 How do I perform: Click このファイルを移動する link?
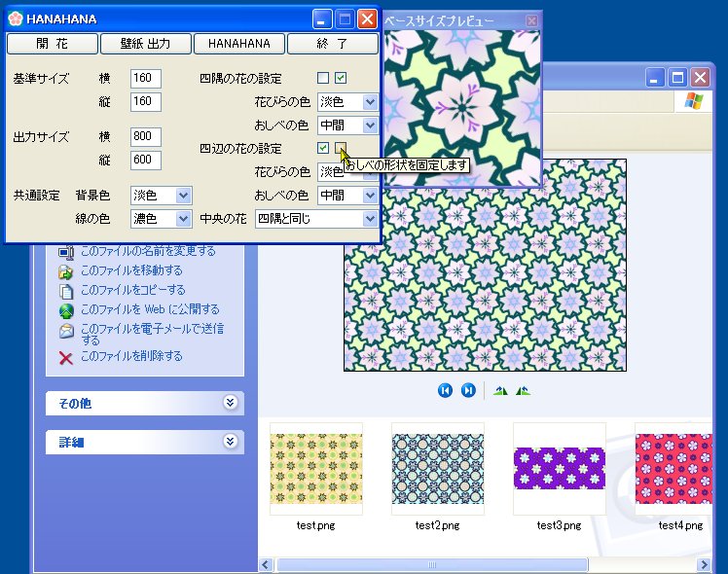click(131, 270)
